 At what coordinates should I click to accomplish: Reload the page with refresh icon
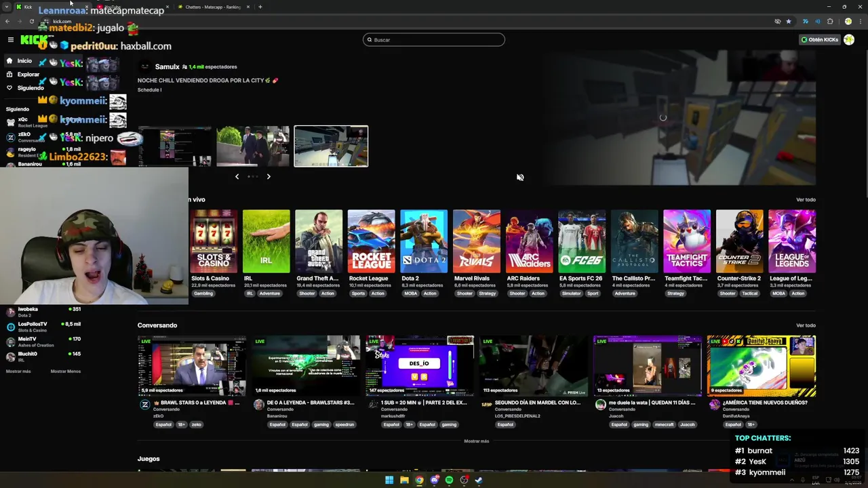click(31, 21)
